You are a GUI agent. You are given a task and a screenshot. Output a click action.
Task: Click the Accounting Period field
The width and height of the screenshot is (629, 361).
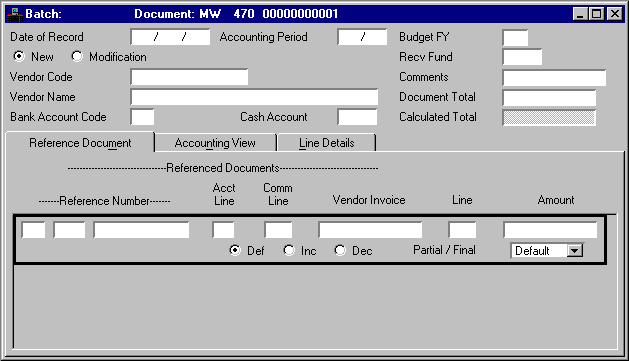[x=362, y=37]
